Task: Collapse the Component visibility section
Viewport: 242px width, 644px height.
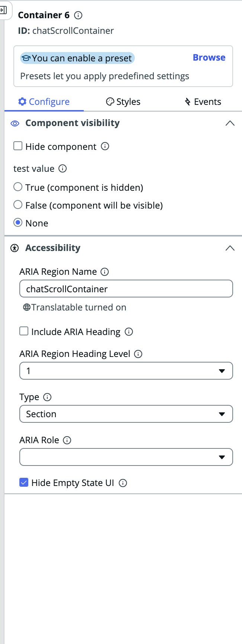Action: pos(230,123)
